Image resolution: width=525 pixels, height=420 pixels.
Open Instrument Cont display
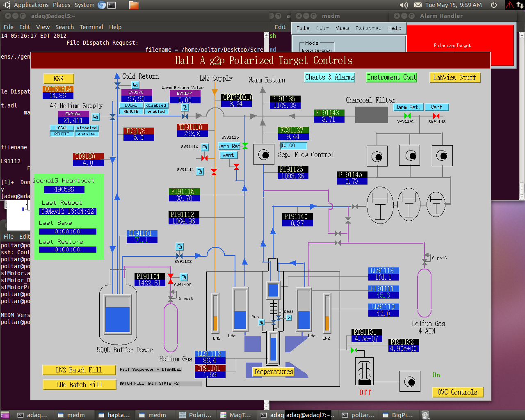click(x=392, y=77)
